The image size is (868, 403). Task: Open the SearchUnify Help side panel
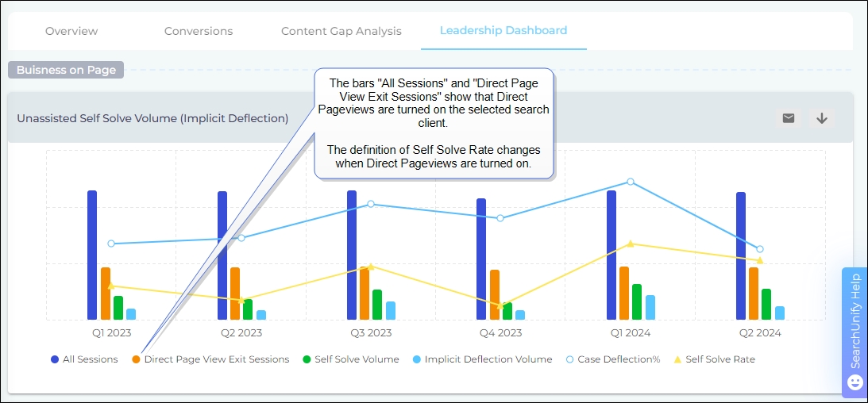coord(855,321)
